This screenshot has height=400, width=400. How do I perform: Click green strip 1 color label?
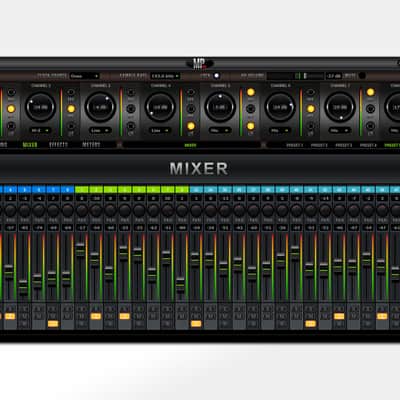pos(82,190)
